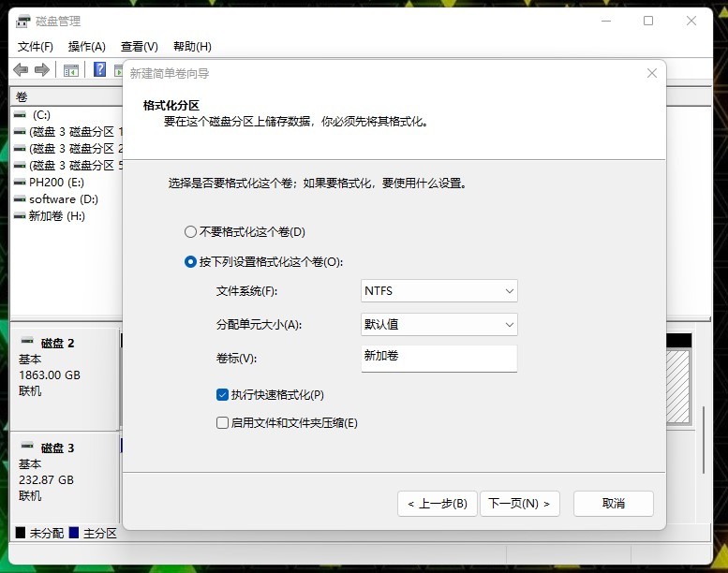728x573 pixels.
Task: Click the drive icon next to 新加卷 (H:)
Action: point(20,215)
